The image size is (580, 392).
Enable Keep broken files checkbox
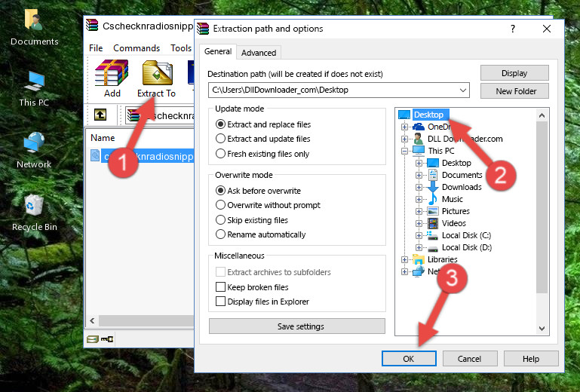pyautogui.click(x=220, y=287)
